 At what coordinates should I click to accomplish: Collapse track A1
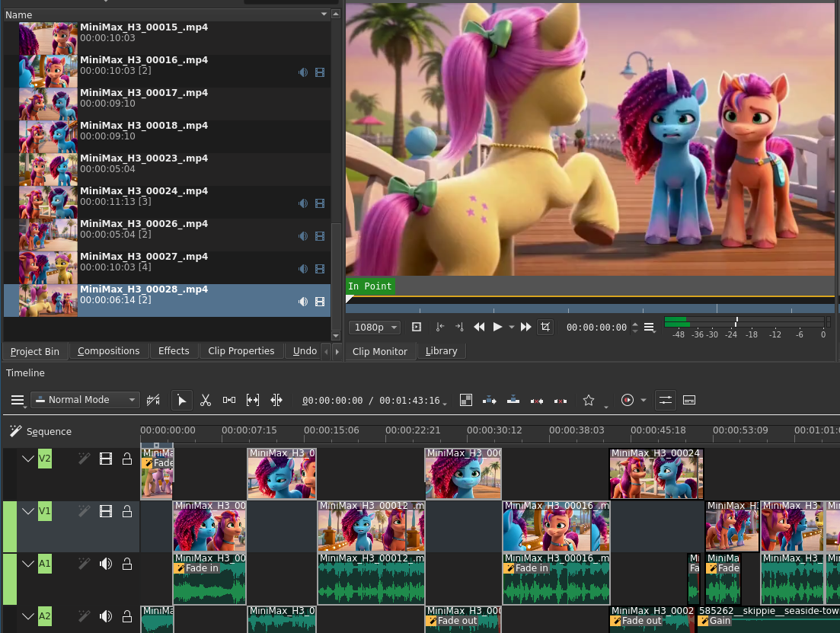tap(28, 564)
